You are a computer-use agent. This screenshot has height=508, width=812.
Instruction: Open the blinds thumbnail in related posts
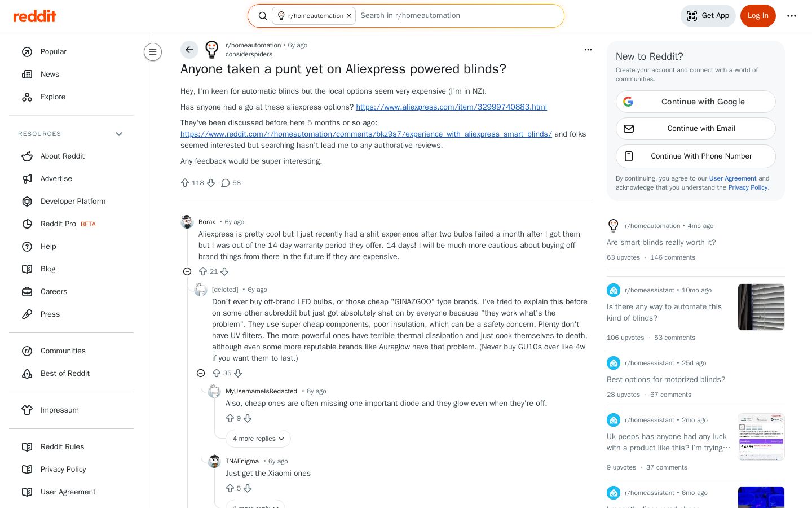(761, 307)
